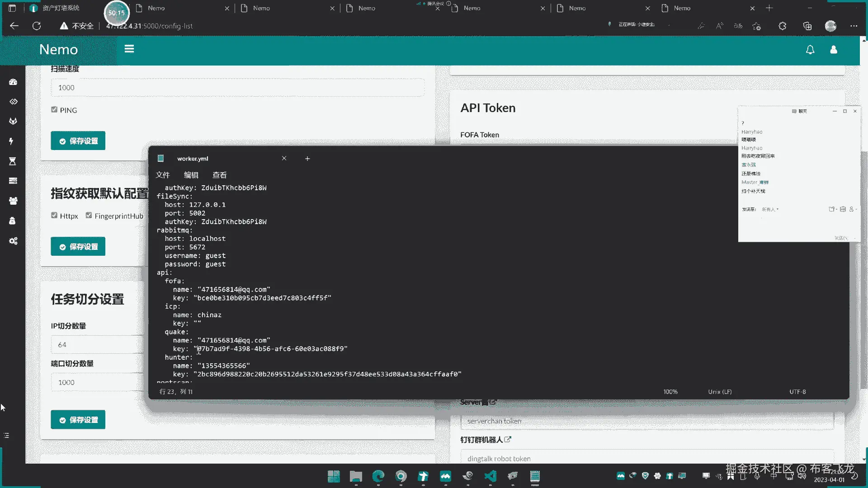This screenshot has width=868, height=488.
Task: Open the user profile icon in header
Action: pyautogui.click(x=834, y=50)
